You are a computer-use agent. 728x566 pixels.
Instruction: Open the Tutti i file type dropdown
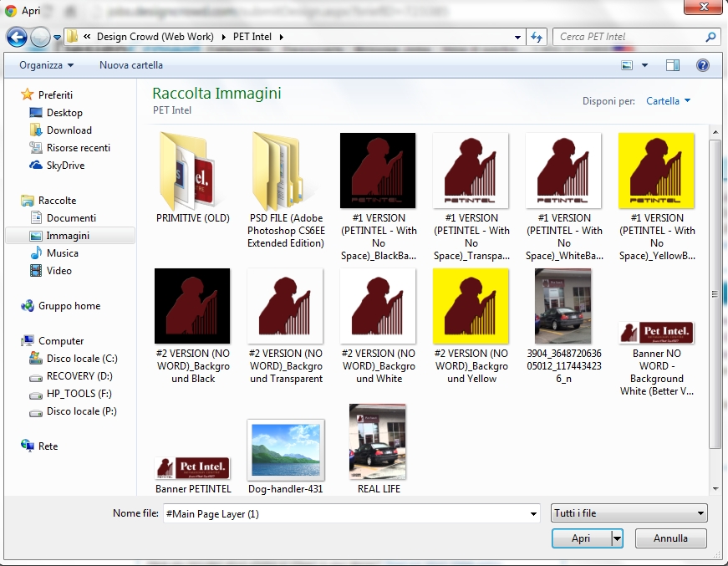(x=629, y=513)
